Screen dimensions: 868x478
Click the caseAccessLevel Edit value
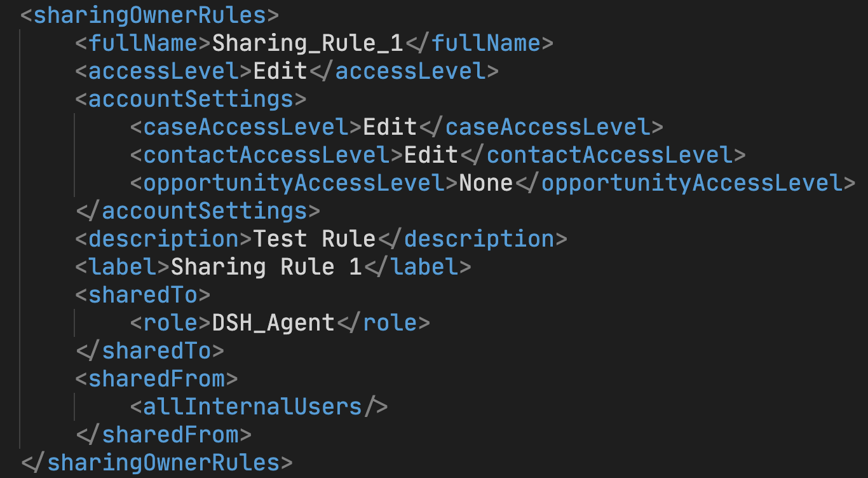[x=390, y=126]
